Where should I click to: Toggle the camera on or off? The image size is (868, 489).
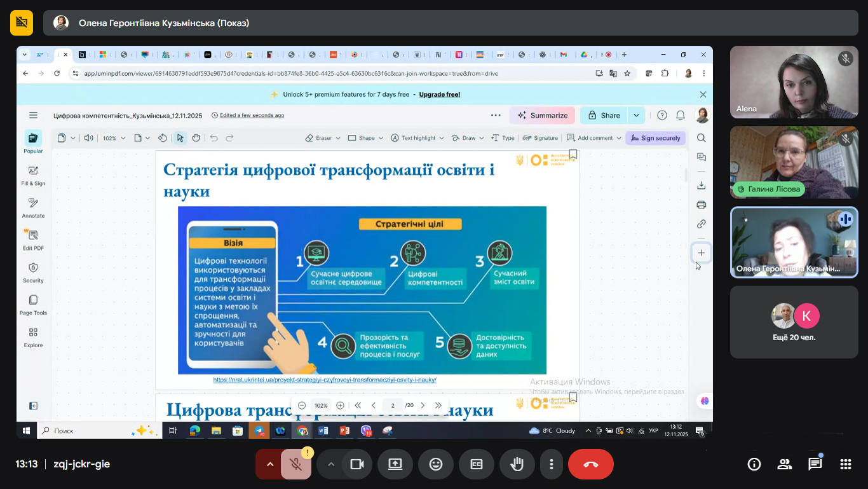click(357, 464)
